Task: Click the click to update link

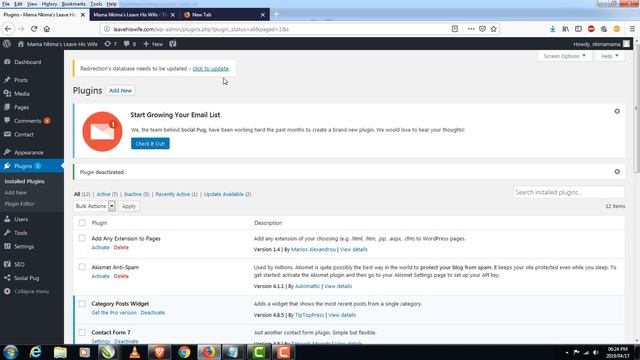Action: (211, 69)
